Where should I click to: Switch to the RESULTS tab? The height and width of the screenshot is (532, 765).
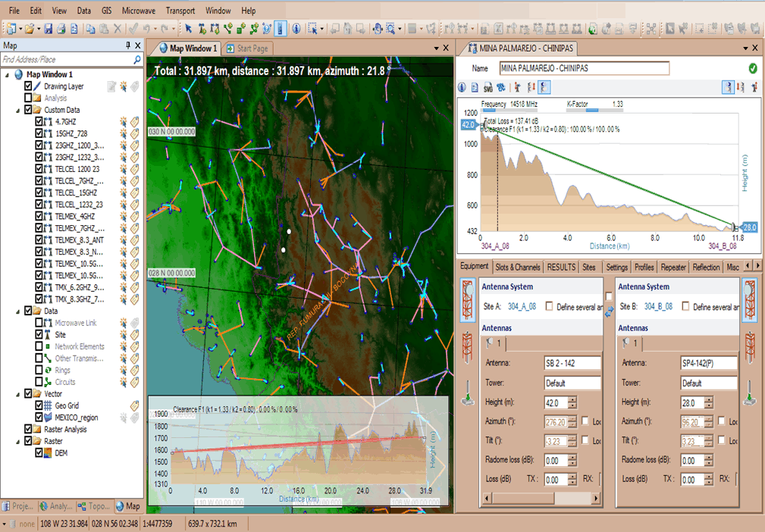[561, 267]
